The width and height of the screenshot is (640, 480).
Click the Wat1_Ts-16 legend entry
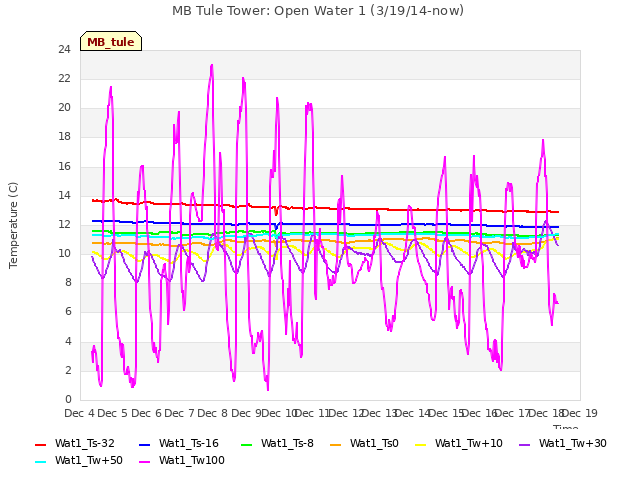(x=179, y=443)
